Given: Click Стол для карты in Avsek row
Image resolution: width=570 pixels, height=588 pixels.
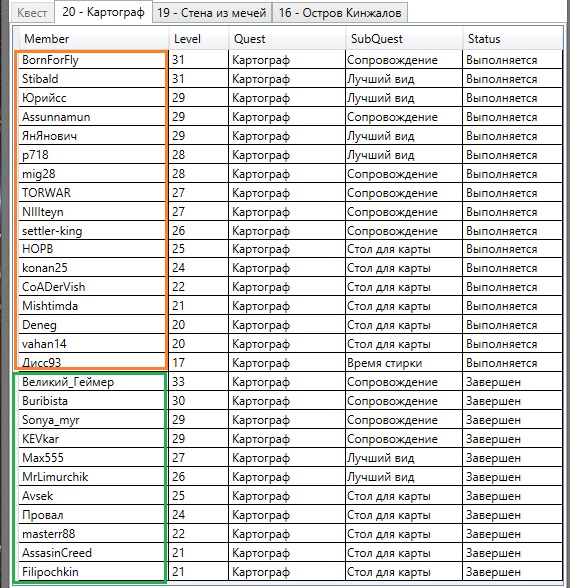Looking at the screenshot, I should point(404,496).
